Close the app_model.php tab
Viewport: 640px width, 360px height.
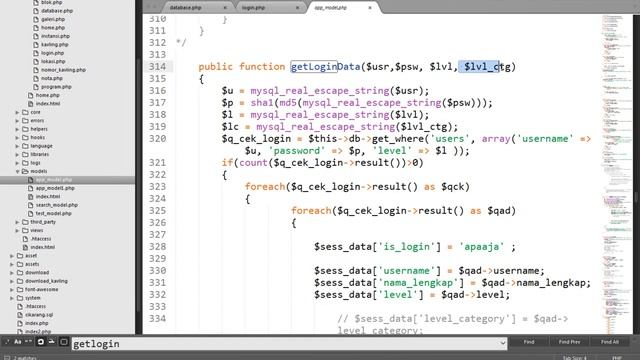pyautogui.click(x=370, y=8)
